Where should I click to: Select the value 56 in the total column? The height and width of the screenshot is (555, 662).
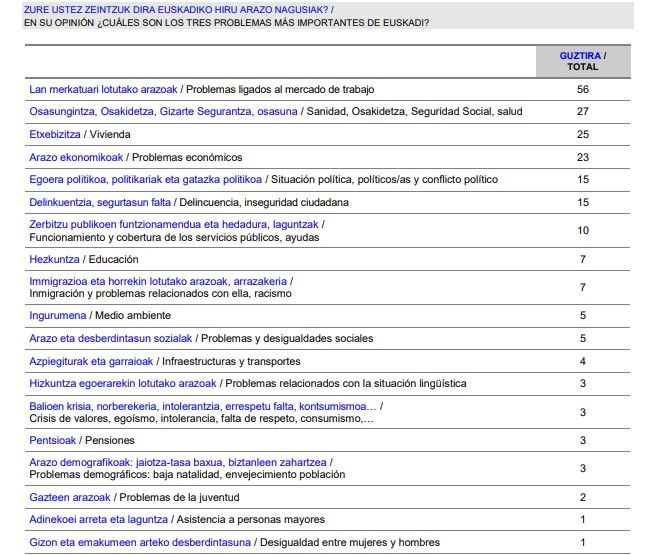[583, 89]
